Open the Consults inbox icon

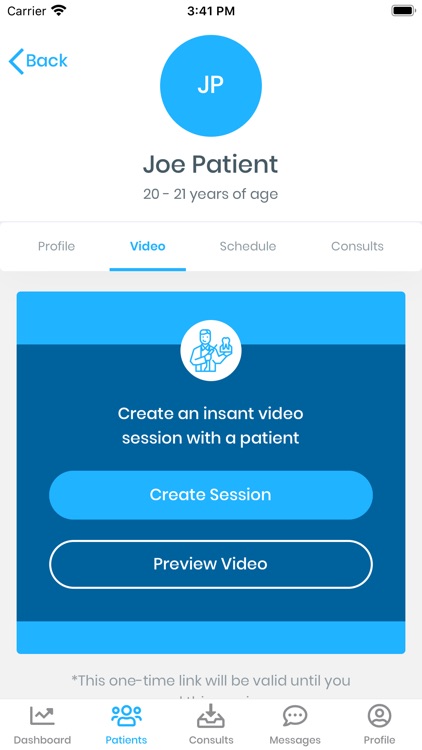[x=211, y=716]
